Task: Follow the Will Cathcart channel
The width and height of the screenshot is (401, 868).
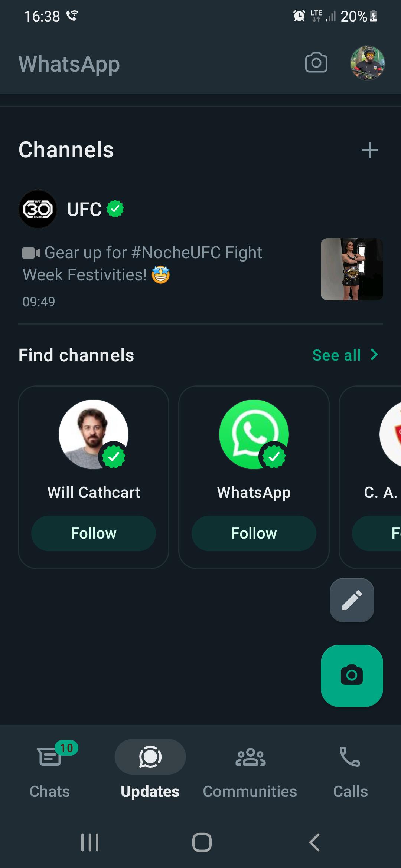Action: 93,533
